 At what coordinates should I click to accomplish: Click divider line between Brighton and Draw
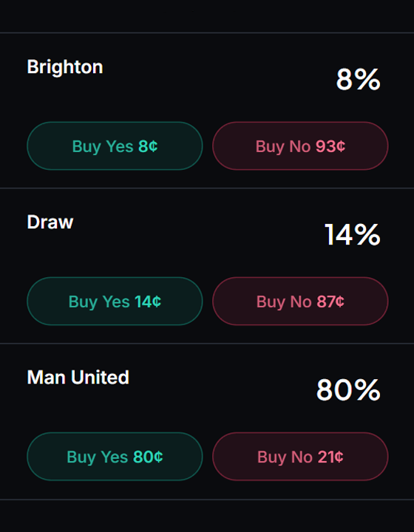[x=207, y=188]
